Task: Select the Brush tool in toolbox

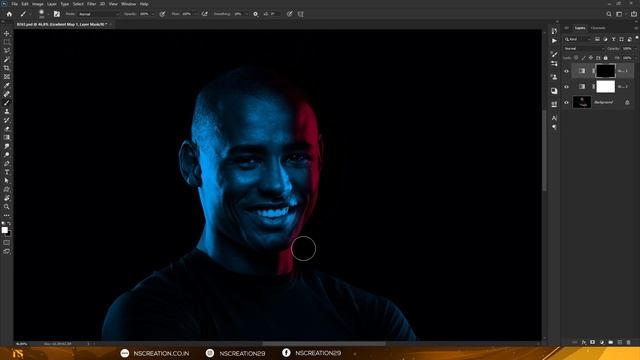Action: 7,102
